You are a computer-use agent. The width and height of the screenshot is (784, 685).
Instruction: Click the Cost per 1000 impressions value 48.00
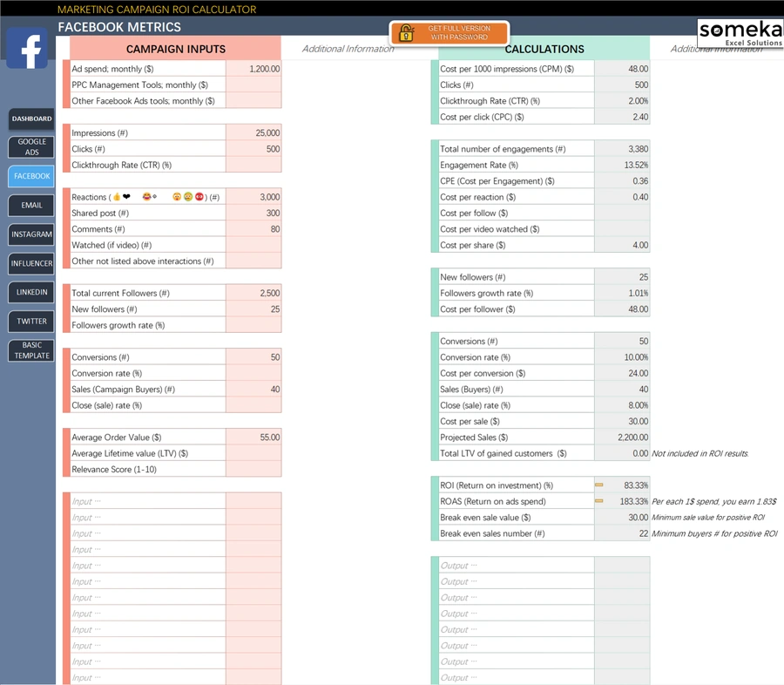coord(622,69)
